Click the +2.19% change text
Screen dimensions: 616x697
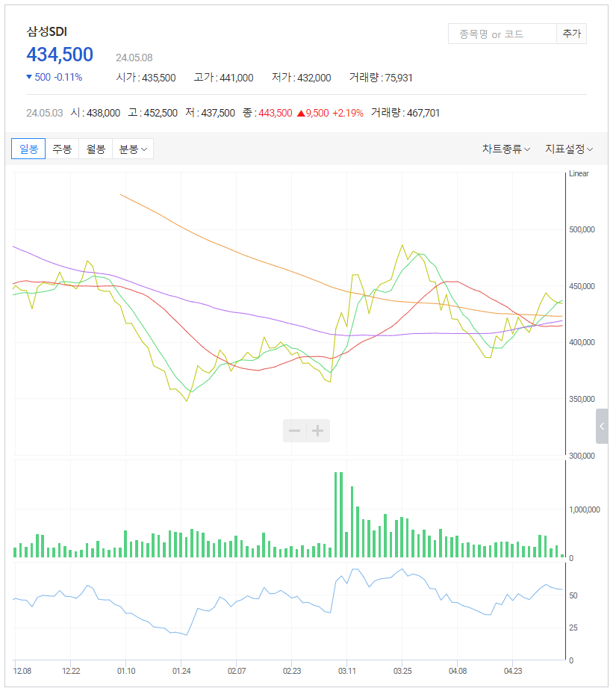[x=348, y=113]
